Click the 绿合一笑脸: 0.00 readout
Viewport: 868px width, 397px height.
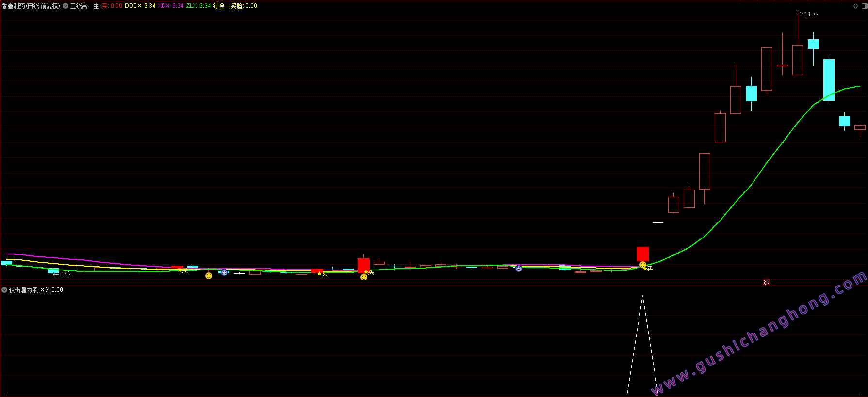click(235, 6)
